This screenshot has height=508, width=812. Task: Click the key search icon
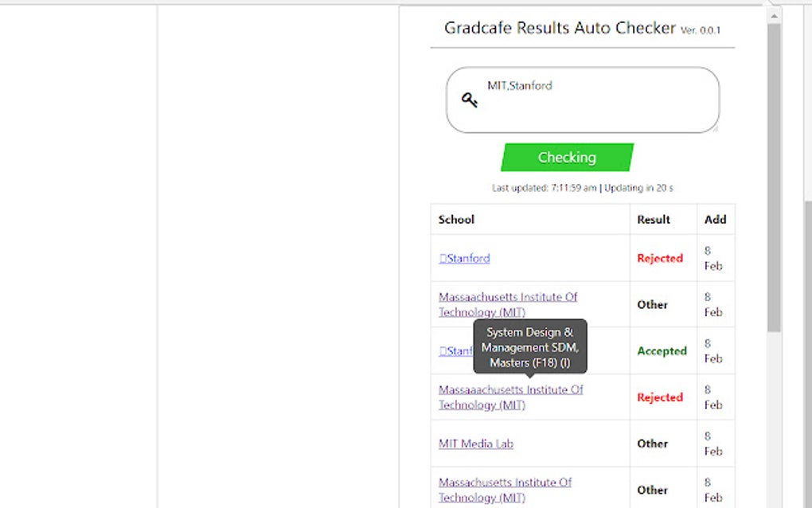pos(470,100)
